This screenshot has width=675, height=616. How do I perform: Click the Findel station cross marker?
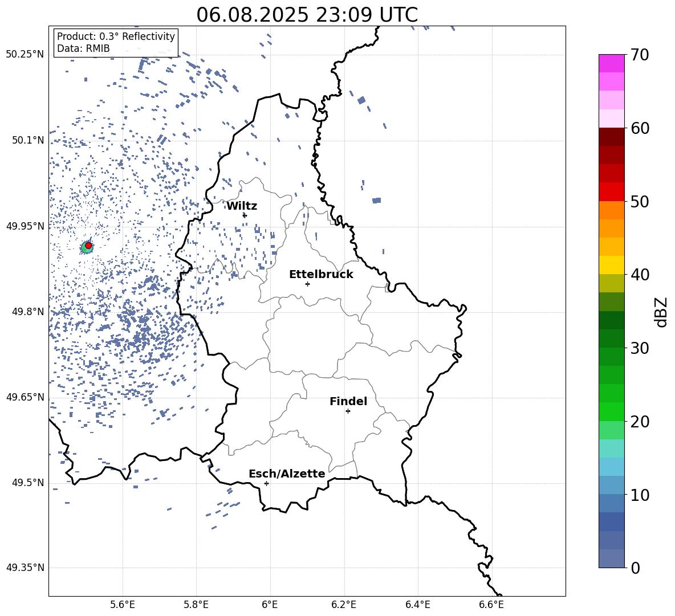click(348, 411)
